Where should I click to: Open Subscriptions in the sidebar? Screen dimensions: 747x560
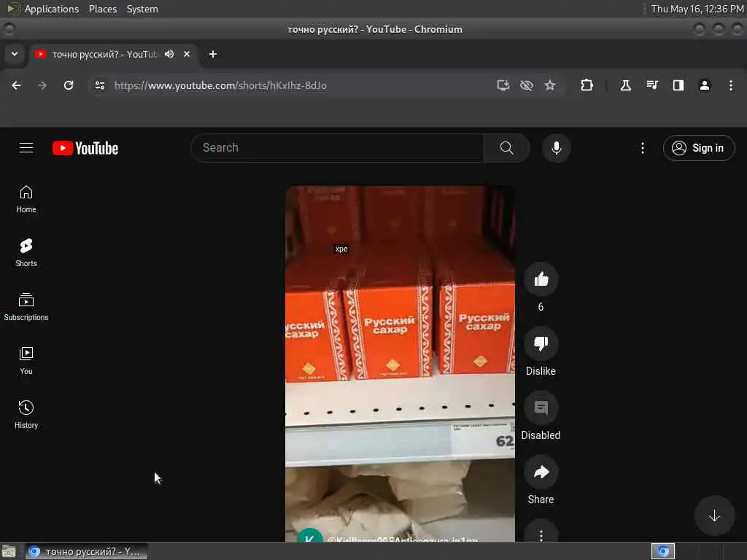coord(26,307)
